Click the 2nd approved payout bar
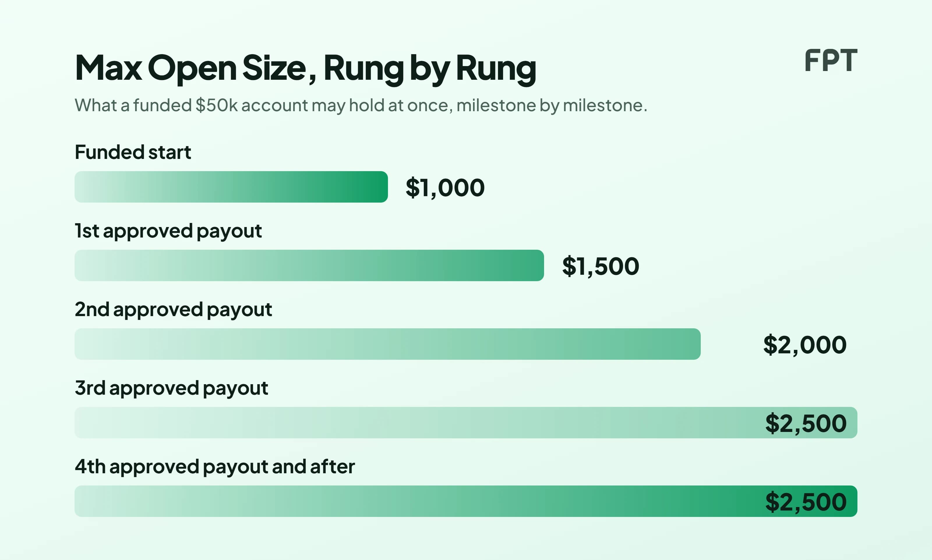This screenshot has width=932, height=560. click(x=387, y=344)
